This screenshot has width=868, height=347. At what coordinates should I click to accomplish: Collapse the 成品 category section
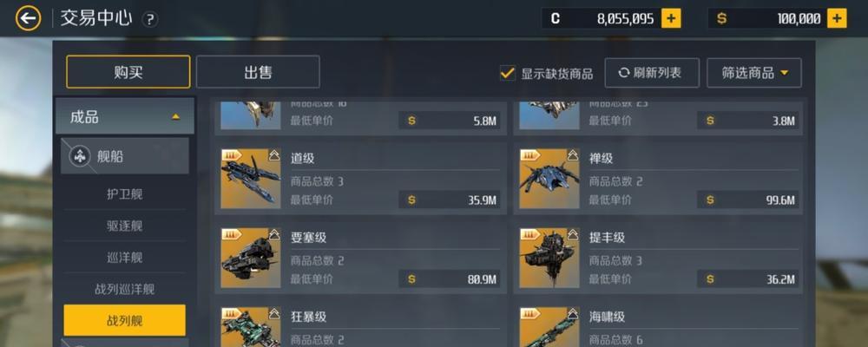(124, 117)
